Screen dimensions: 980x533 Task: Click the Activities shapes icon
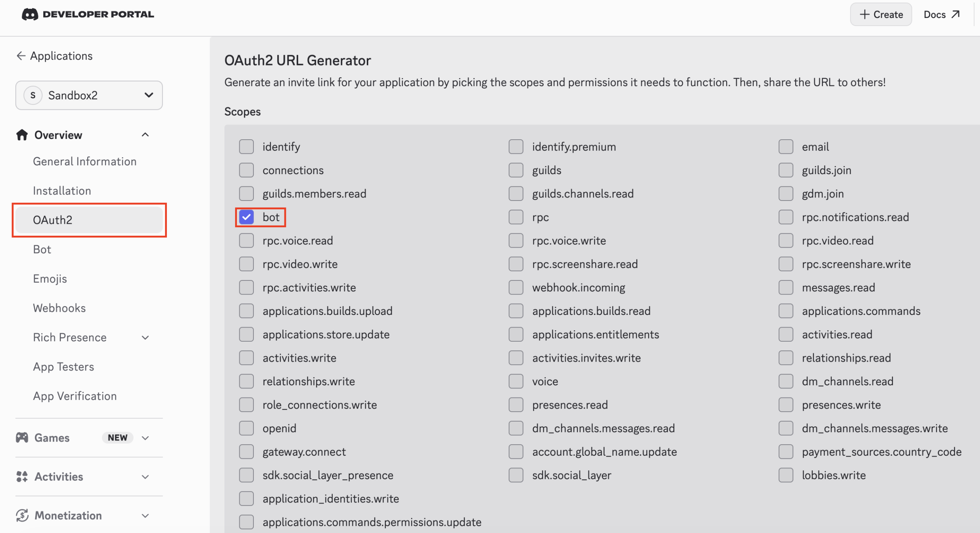(22, 476)
